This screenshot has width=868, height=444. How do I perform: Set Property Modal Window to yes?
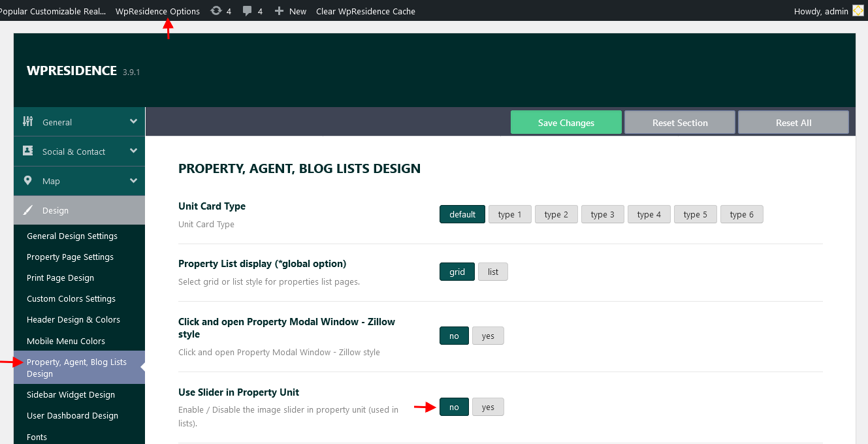(488, 336)
